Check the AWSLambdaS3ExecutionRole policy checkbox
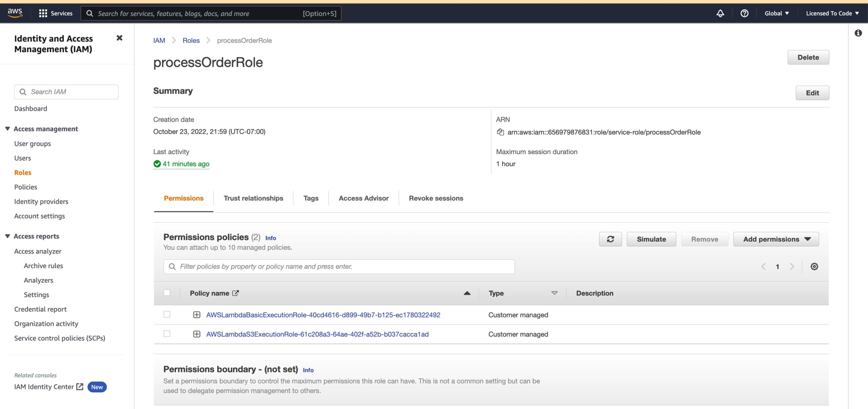868x409 pixels. pos(167,334)
